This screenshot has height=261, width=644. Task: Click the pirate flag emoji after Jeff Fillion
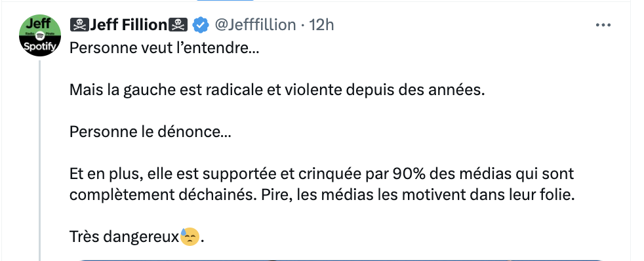[x=178, y=25]
